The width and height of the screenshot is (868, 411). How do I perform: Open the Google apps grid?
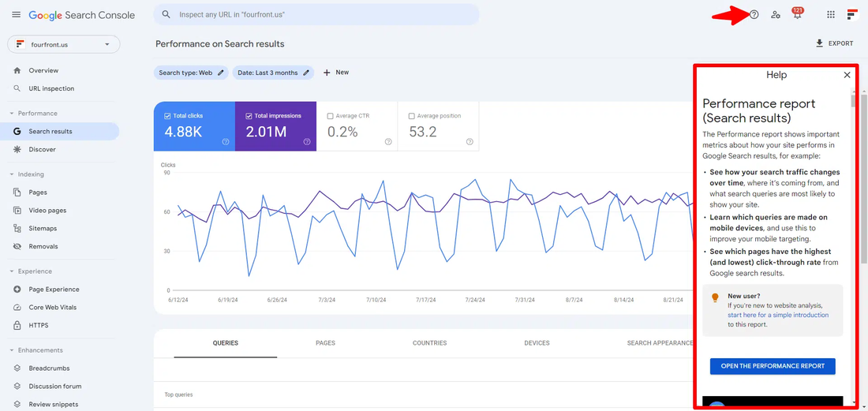pos(830,15)
